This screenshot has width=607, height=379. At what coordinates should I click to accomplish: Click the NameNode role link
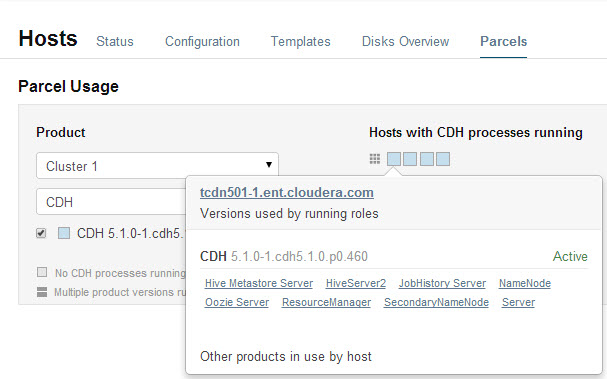coord(525,283)
